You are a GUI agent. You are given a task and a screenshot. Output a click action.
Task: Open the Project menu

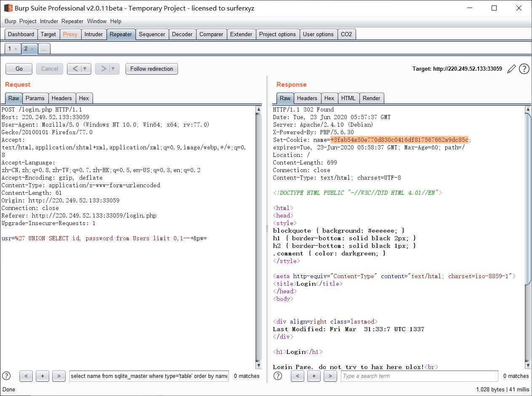pos(28,21)
